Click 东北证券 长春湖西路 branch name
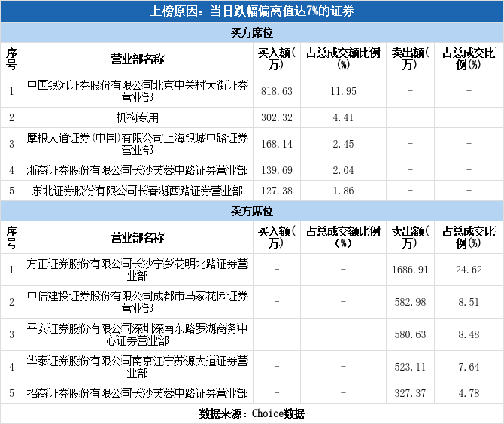 point(138,191)
